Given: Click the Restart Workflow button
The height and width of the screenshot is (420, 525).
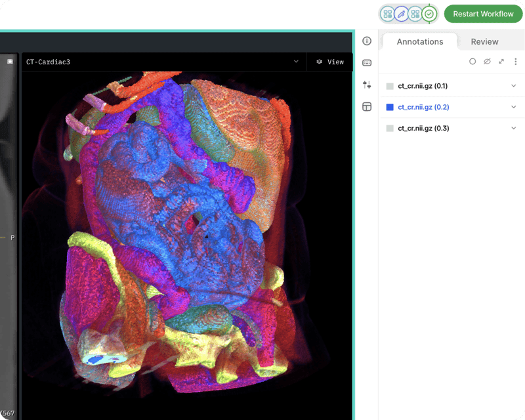Looking at the screenshot, I should 483,13.
